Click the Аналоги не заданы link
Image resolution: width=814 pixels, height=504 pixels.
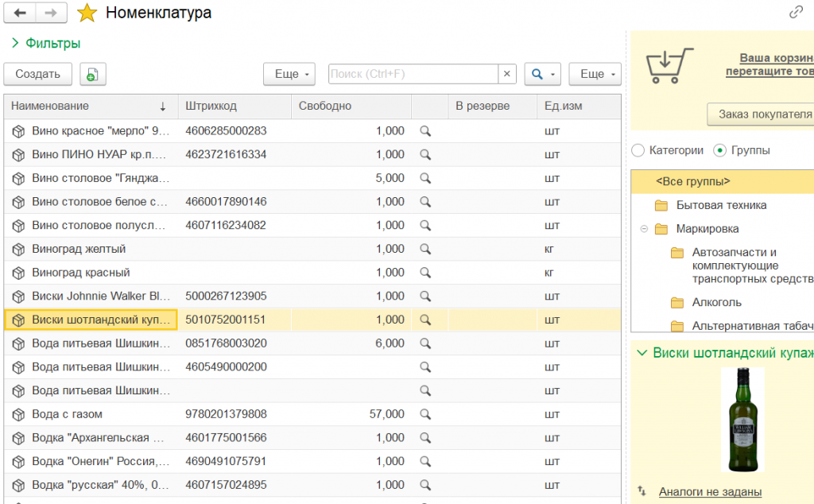click(710, 492)
